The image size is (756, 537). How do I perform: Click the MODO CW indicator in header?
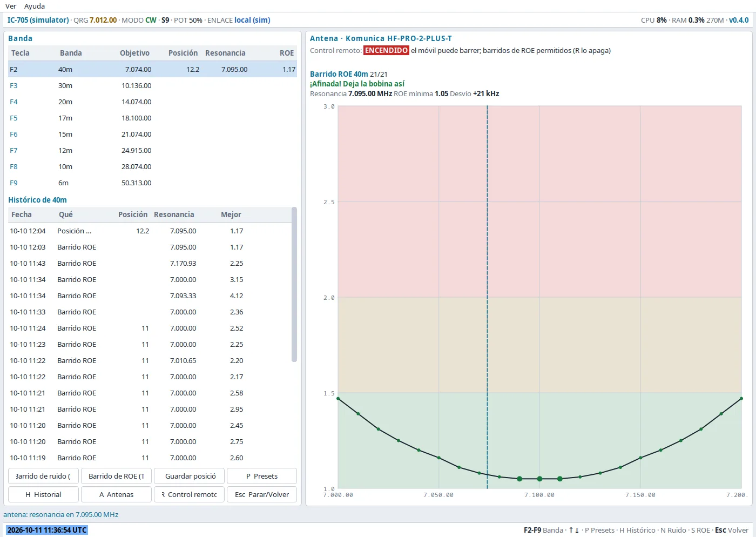pos(139,20)
